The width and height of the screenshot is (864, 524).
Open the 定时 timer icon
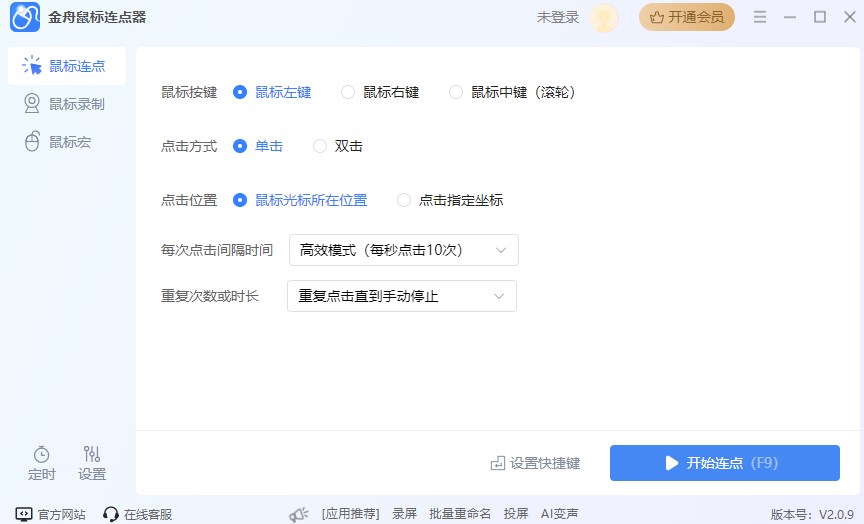[41, 455]
